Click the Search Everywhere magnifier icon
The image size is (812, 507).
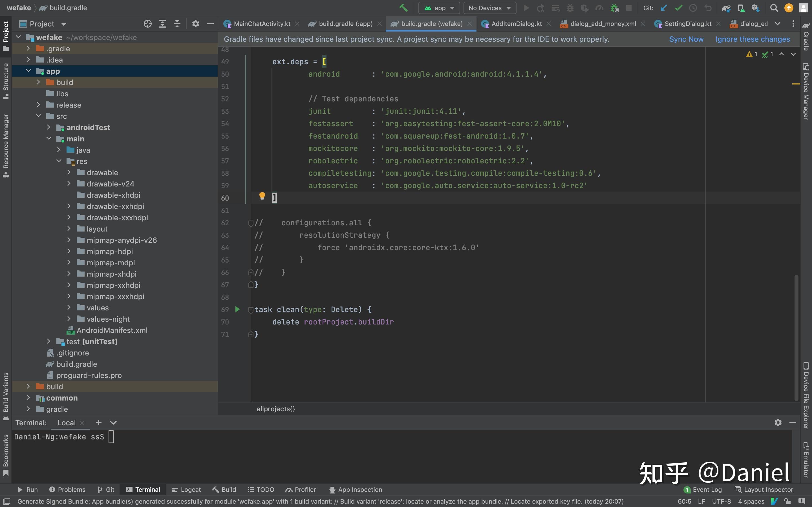[x=774, y=8]
